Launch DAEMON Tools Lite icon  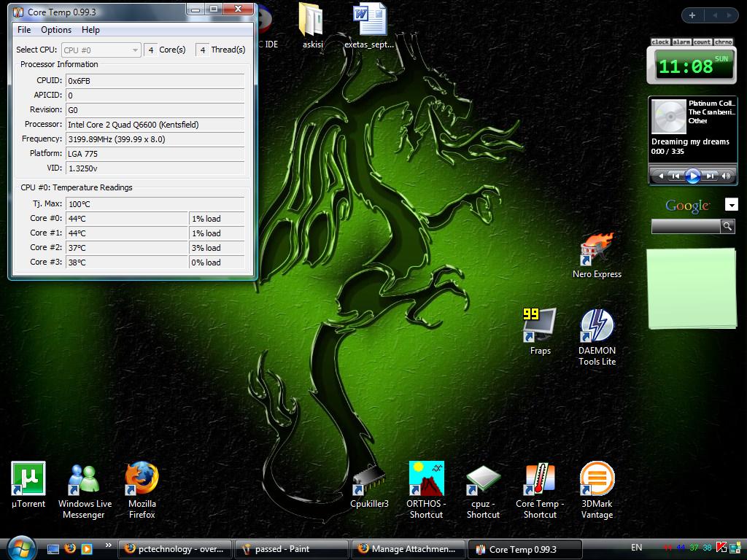597,327
